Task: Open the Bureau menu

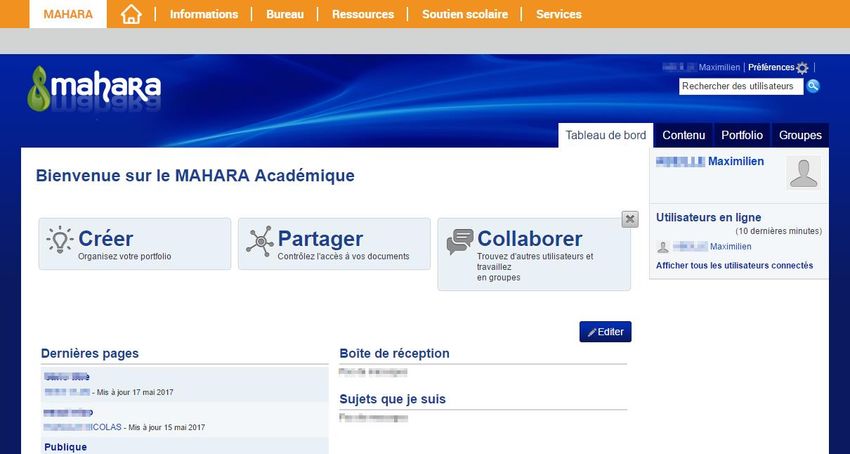Action: click(285, 14)
